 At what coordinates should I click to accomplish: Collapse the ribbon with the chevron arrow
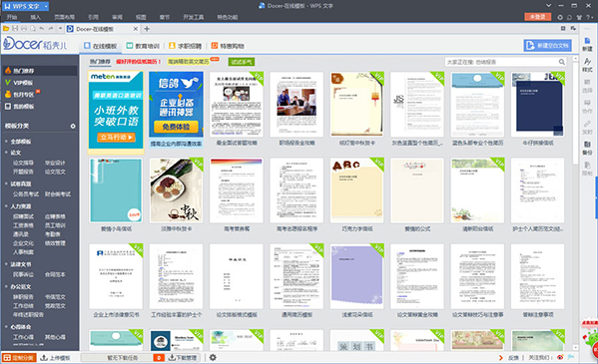pyautogui.click(x=548, y=5)
